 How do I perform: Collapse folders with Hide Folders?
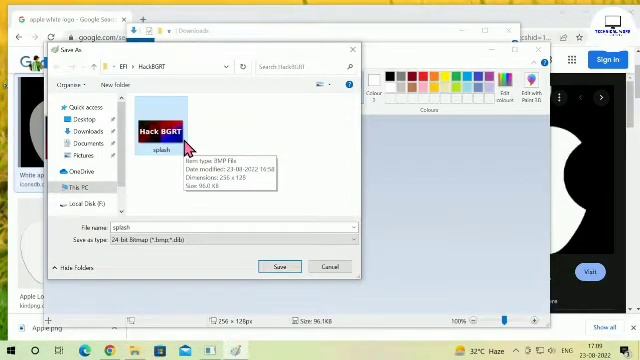tap(73, 268)
